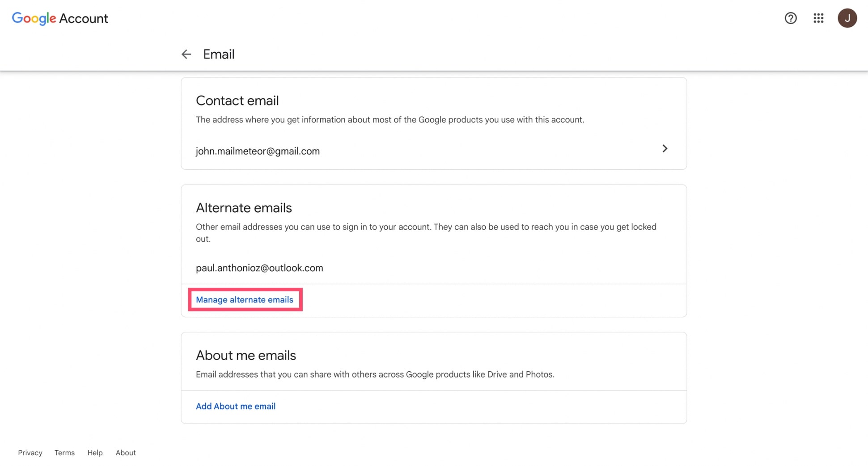868x466 pixels.
Task: Click the Alternate emails section heading
Action: pyautogui.click(x=244, y=207)
